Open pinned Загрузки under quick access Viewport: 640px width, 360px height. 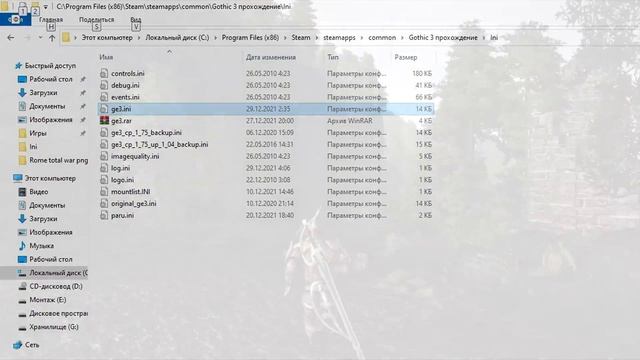click(x=43, y=93)
